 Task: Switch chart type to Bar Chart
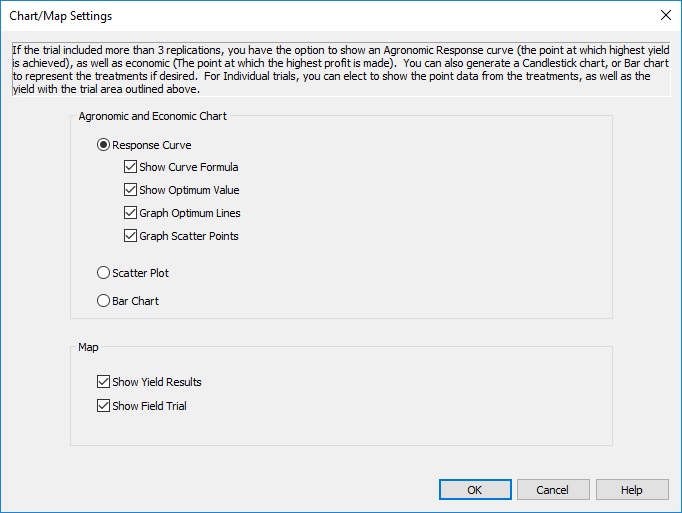[103, 301]
